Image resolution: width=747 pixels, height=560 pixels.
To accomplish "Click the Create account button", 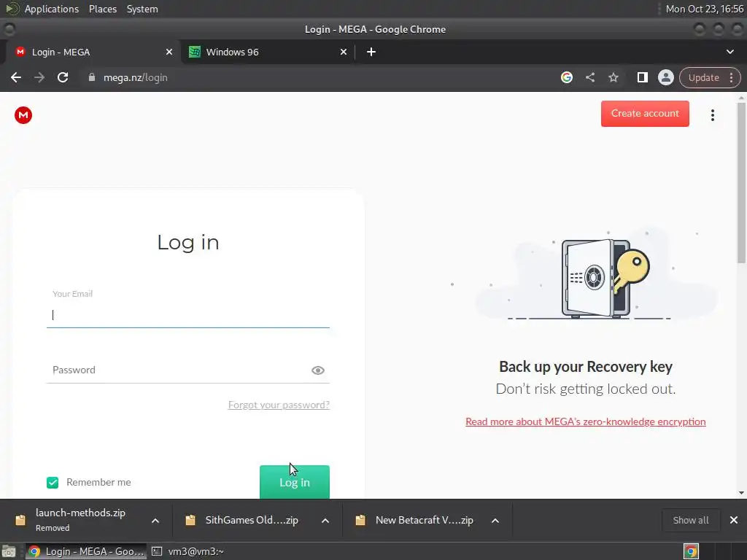I will (x=645, y=113).
